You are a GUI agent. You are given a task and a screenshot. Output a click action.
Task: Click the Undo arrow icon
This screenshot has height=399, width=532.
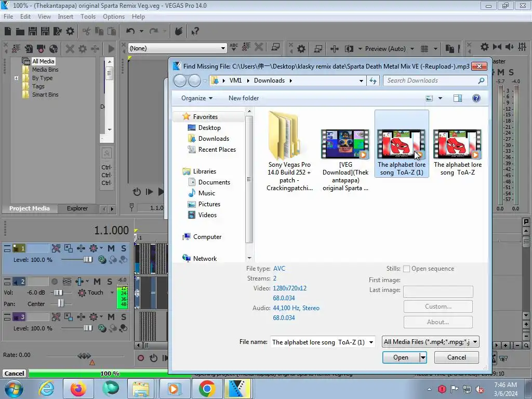point(130,31)
